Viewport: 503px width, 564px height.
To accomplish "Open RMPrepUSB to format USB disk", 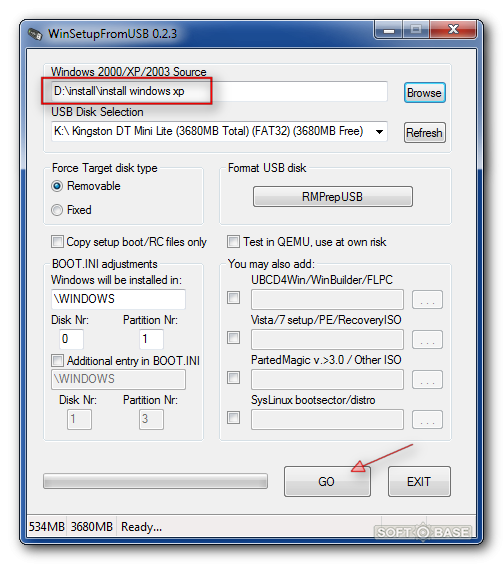I will pyautogui.click(x=332, y=196).
